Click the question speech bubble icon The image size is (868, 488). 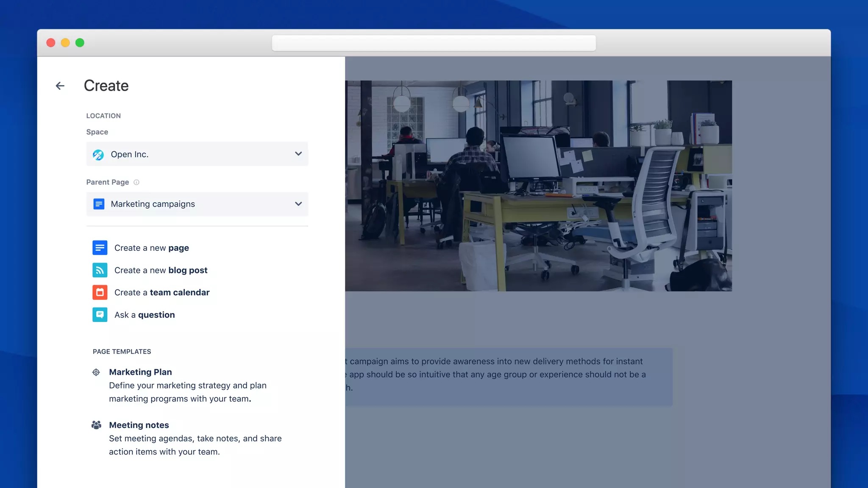(100, 315)
